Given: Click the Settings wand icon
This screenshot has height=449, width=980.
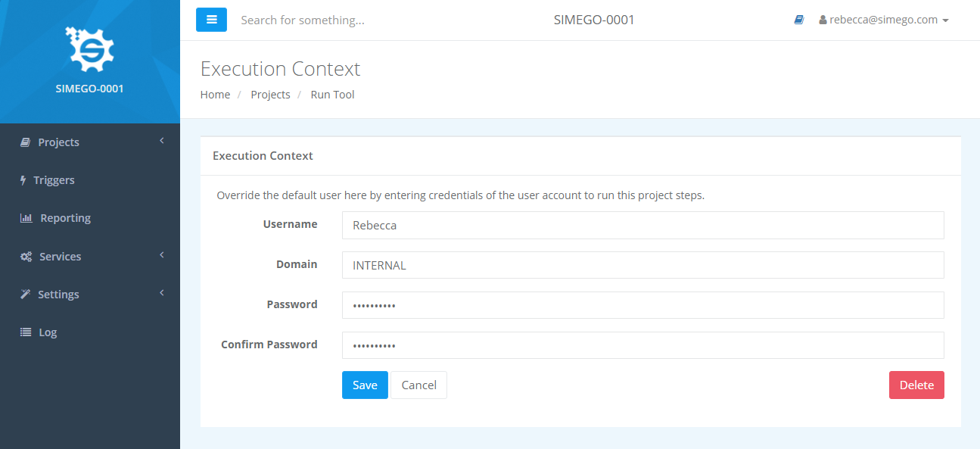Looking at the screenshot, I should click(x=25, y=295).
